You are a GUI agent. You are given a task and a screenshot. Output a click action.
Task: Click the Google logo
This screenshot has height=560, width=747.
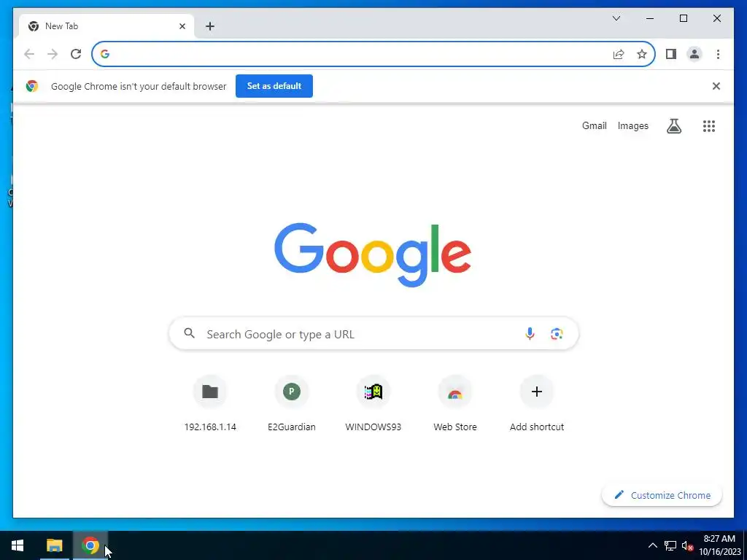373,254
